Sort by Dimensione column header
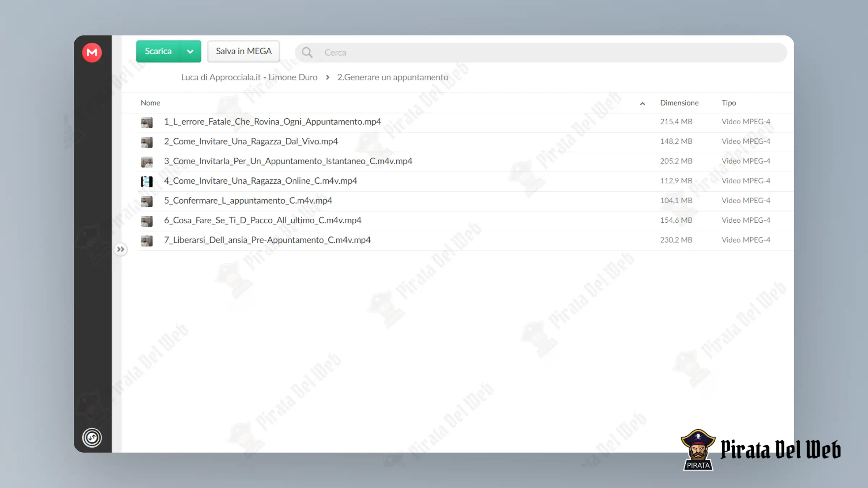 pyautogui.click(x=679, y=103)
